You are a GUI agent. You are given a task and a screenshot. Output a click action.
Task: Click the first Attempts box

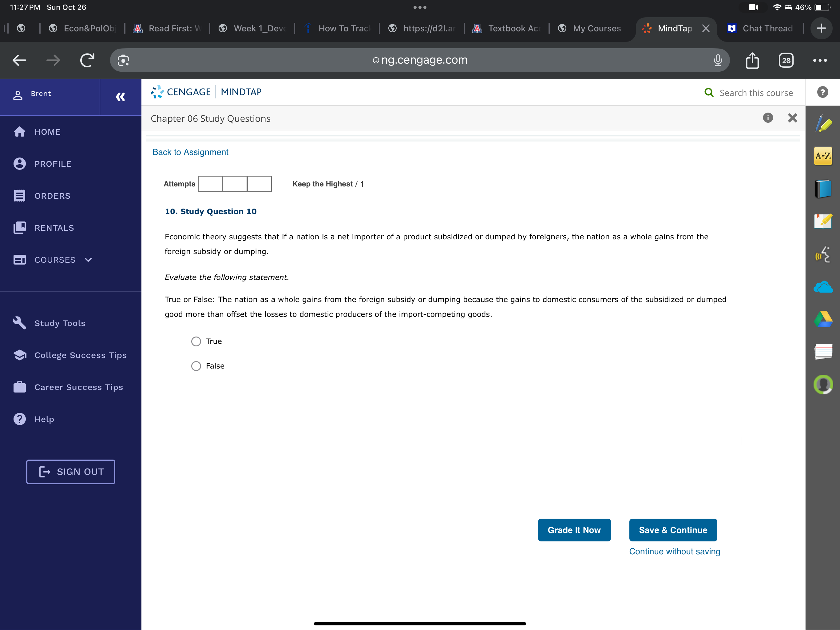pos(210,184)
